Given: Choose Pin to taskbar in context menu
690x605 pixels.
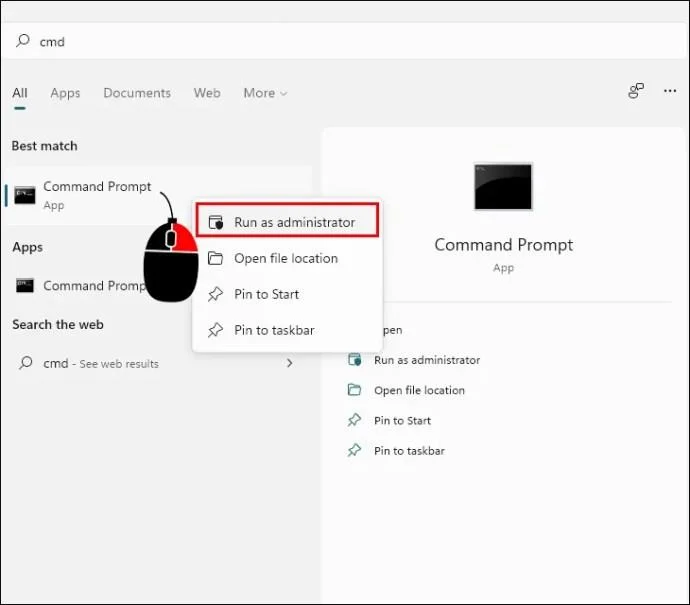Looking at the screenshot, I should [287, 330].
